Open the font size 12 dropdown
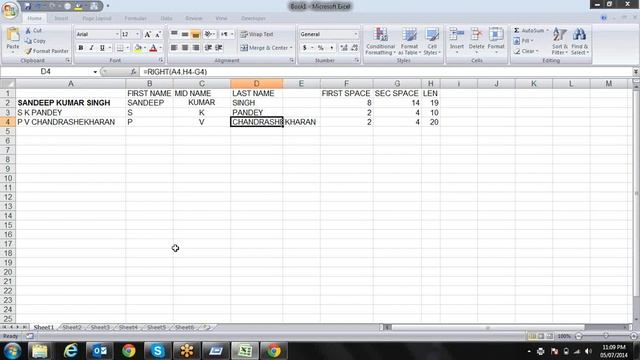This screenshot has width=640, height=360. click(137, 35)
